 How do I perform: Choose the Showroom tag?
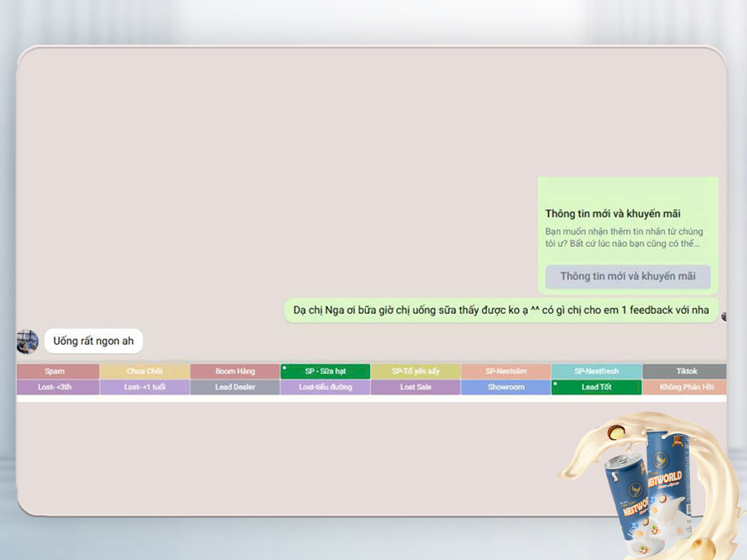(505, 387)
